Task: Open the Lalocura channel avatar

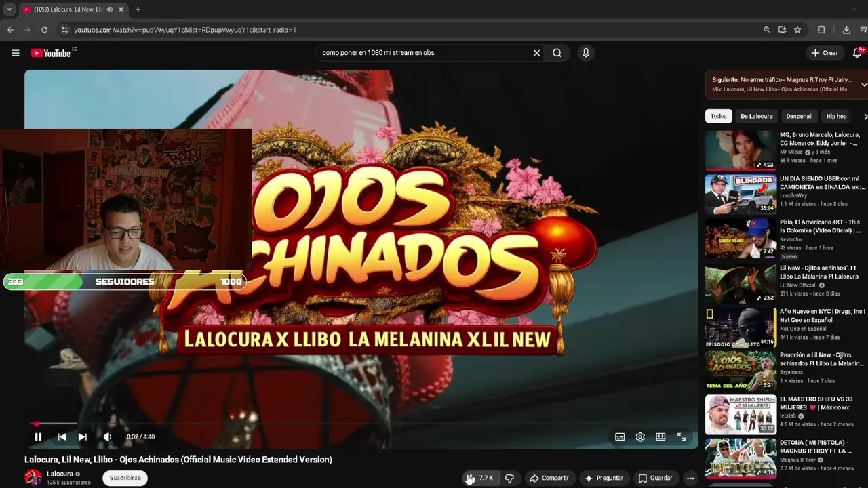Action: point(33,478)
